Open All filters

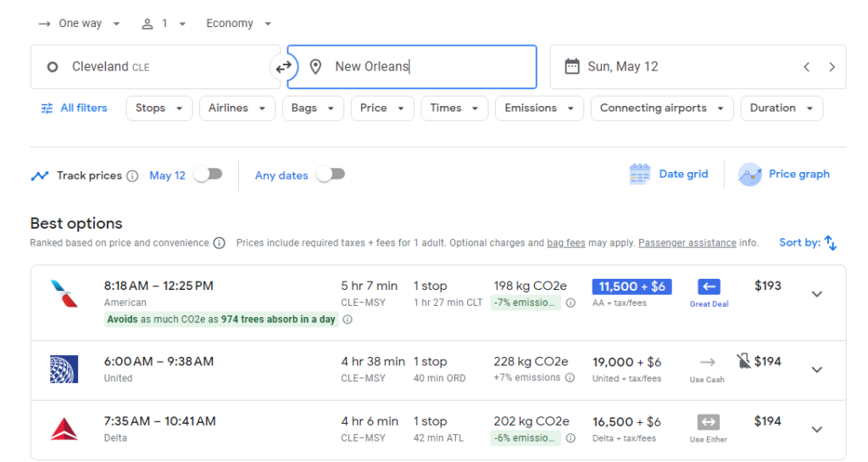75,109
